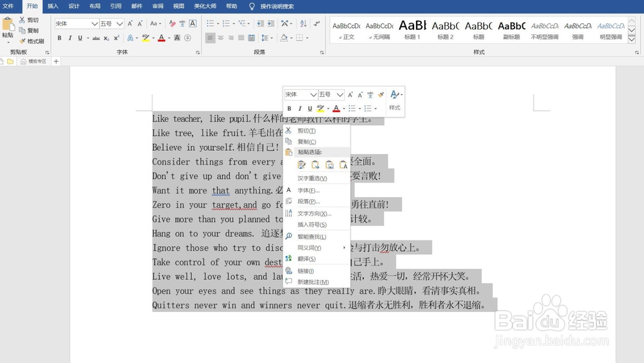Toggle Bold in the ribbon
This screenshot has height=363, width=644.
(59, 38)
